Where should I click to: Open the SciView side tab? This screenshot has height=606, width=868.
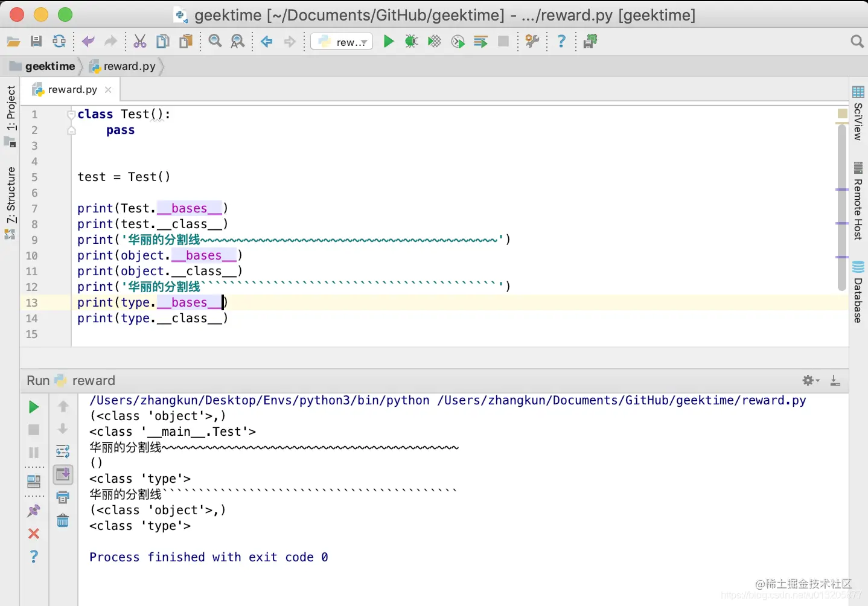click(858, 115)
